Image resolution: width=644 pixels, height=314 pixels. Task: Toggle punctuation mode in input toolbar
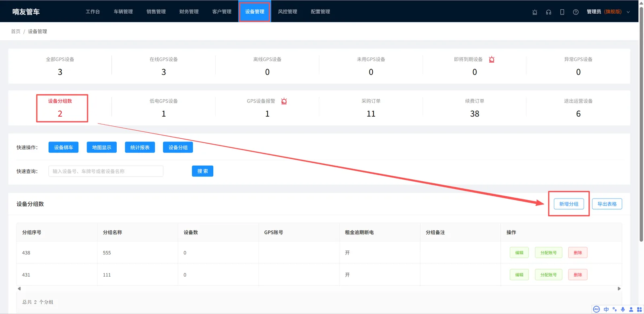pos(615,309)
